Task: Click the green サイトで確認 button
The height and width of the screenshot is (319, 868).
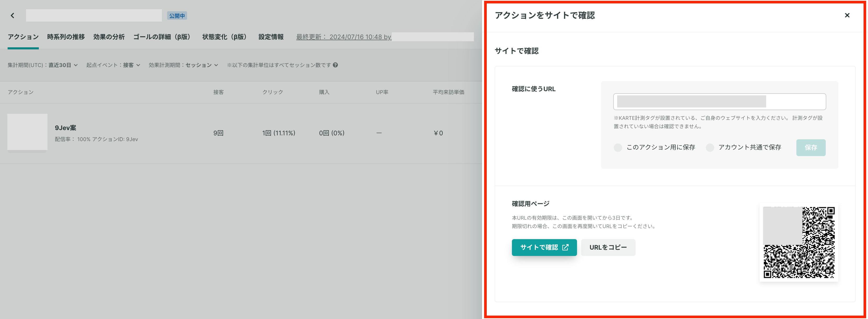Action: (x=544, y=248)
